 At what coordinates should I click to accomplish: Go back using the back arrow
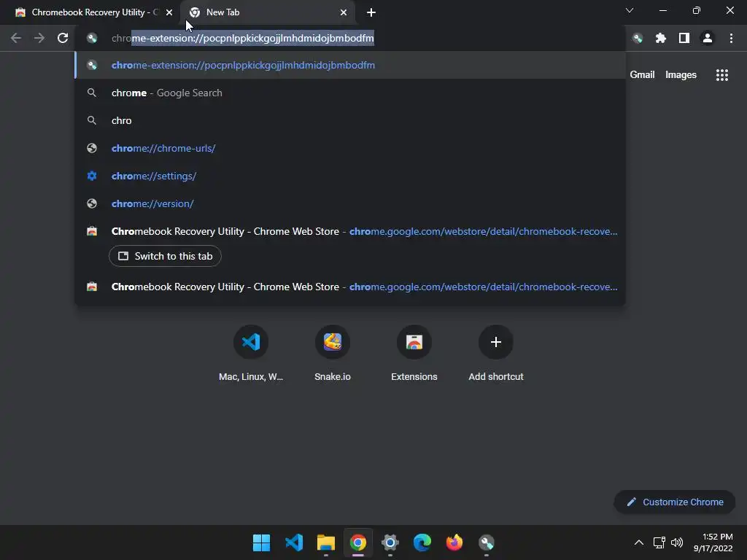point(16,38)
